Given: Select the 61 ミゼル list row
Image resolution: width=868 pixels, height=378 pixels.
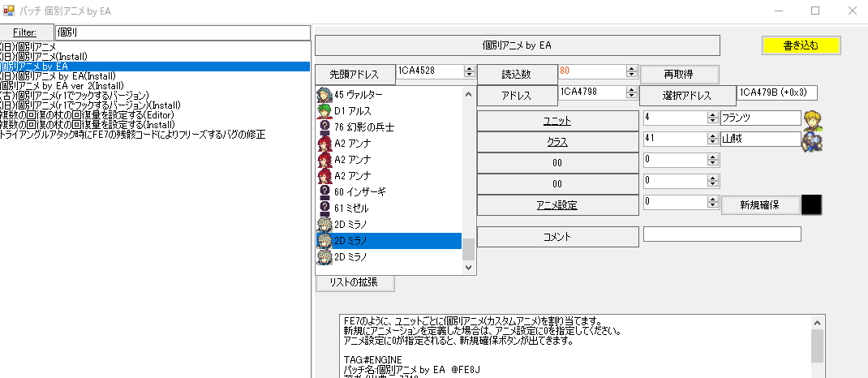Looking at the screenshot, I should pyautogui.click(x=389, y=208).
